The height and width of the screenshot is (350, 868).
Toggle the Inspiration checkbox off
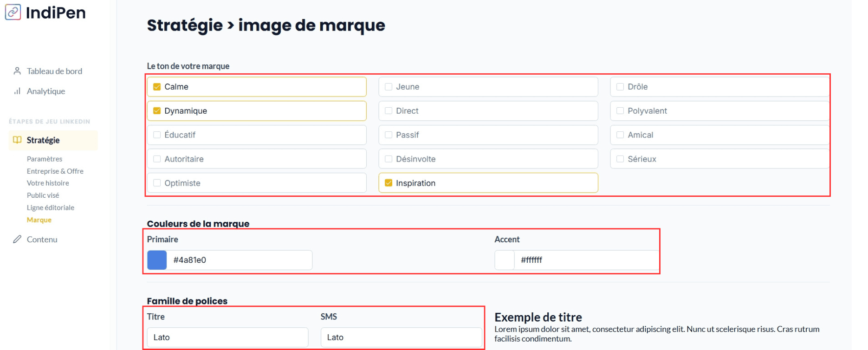tap(389, 183)
